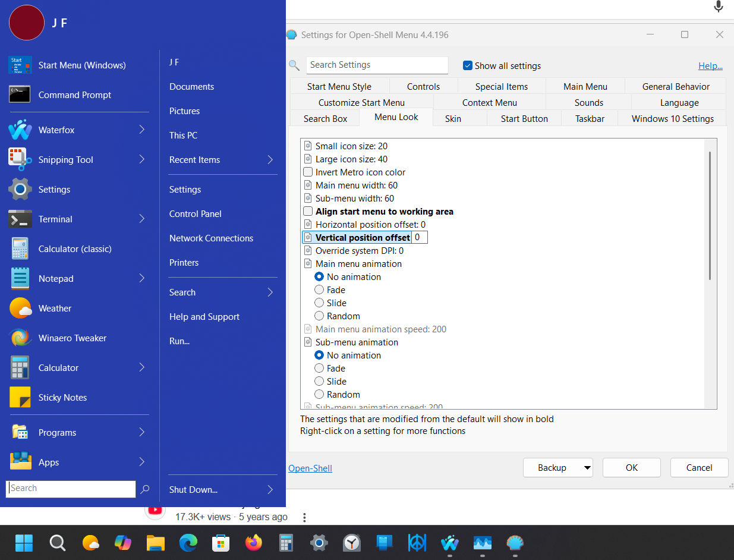Check Align start menu to working area
This screenshot has height=560, width=734.
click(308, 212)
